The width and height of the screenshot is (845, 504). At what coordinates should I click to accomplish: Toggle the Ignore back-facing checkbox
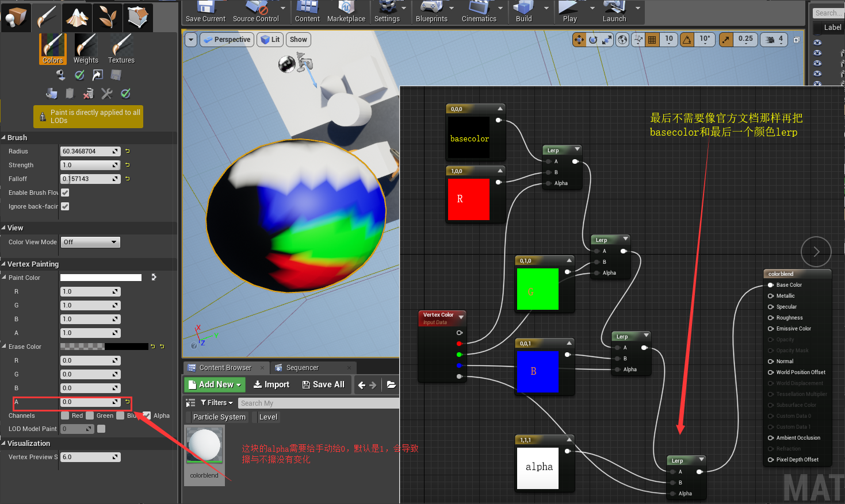click(66, 206)
